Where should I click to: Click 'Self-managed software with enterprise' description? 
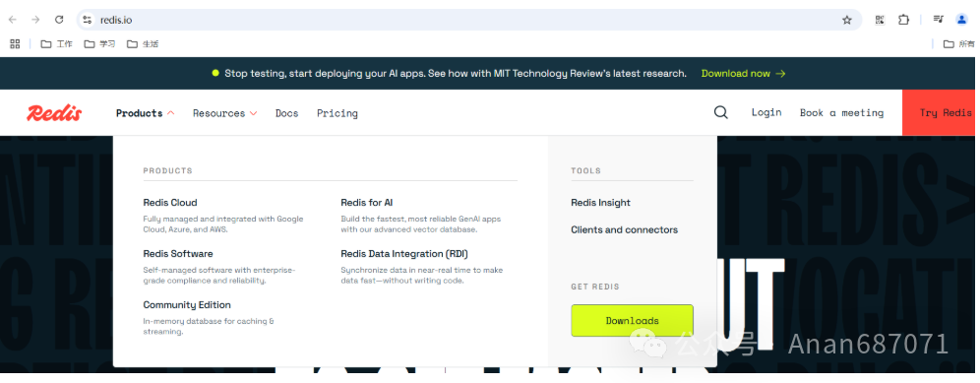tap(219, 276)
